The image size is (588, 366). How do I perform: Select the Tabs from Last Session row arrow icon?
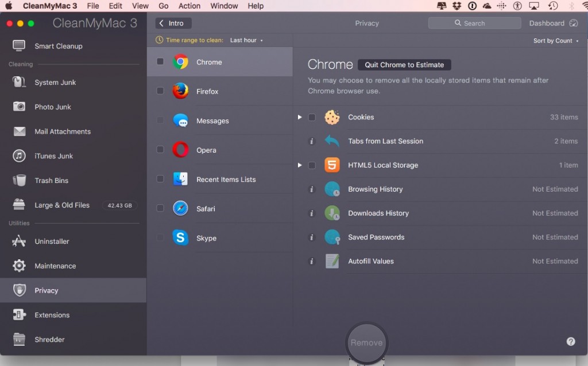(x=332, y=141)
